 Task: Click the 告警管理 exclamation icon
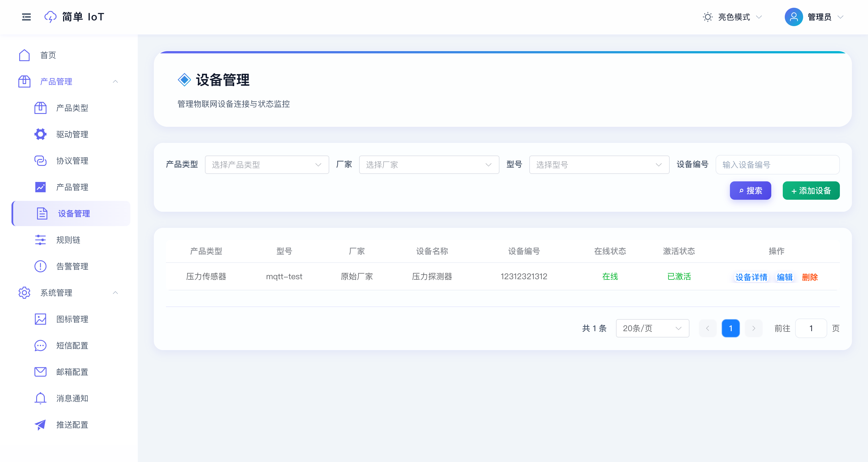[40, 266]
